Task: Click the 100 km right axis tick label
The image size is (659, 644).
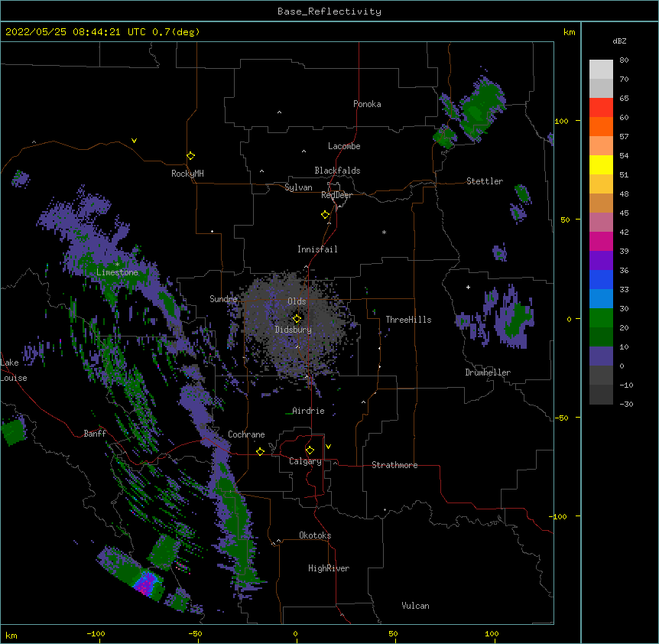Action: point(561,121)
